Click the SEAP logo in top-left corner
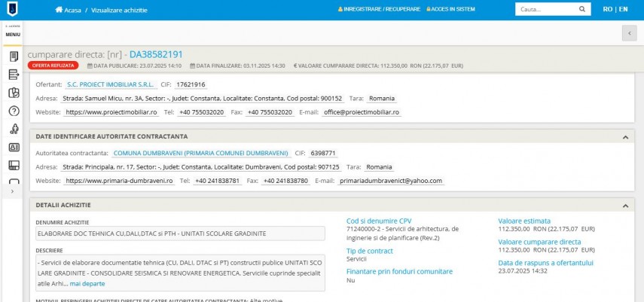The width and height of the screenshot is (644, 302). coord(13,10)
